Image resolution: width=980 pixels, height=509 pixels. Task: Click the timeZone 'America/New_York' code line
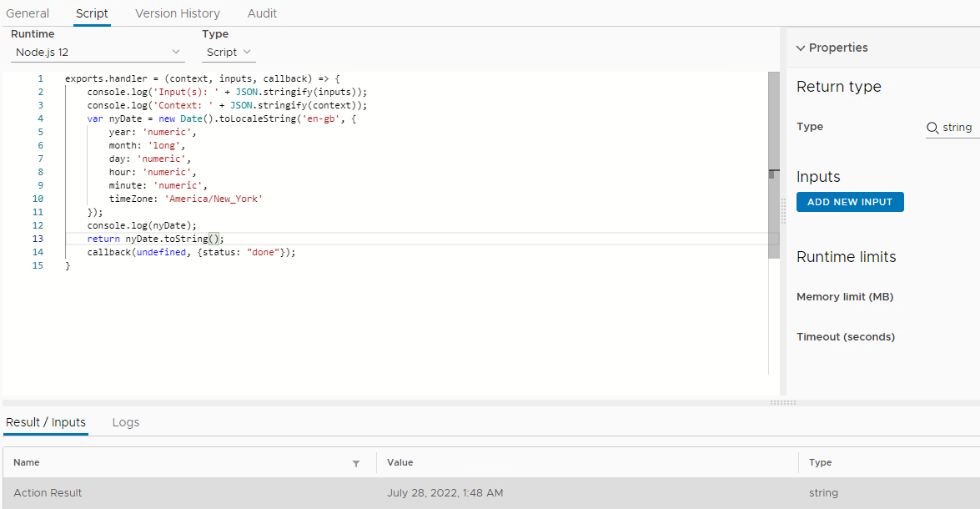pyautogui.click(x=186, y=199)
